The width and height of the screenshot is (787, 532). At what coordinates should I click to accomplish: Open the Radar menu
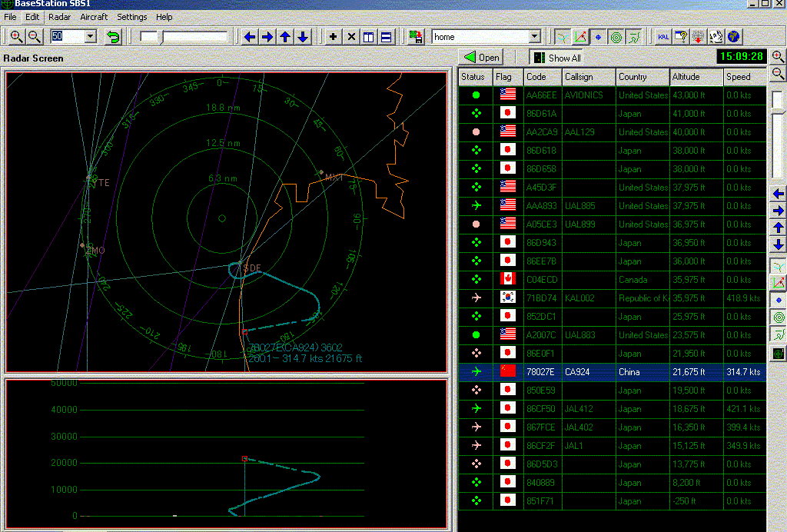[x=59, y=17]
